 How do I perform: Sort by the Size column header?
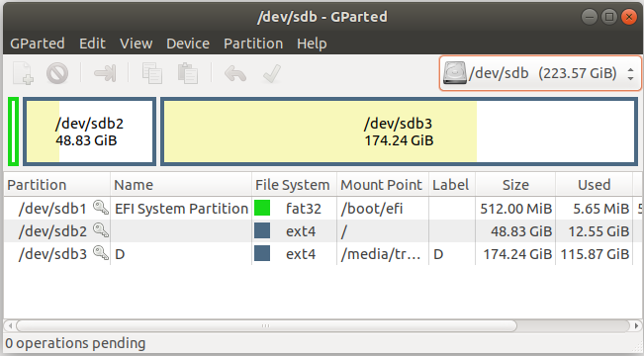click(515, 185)
